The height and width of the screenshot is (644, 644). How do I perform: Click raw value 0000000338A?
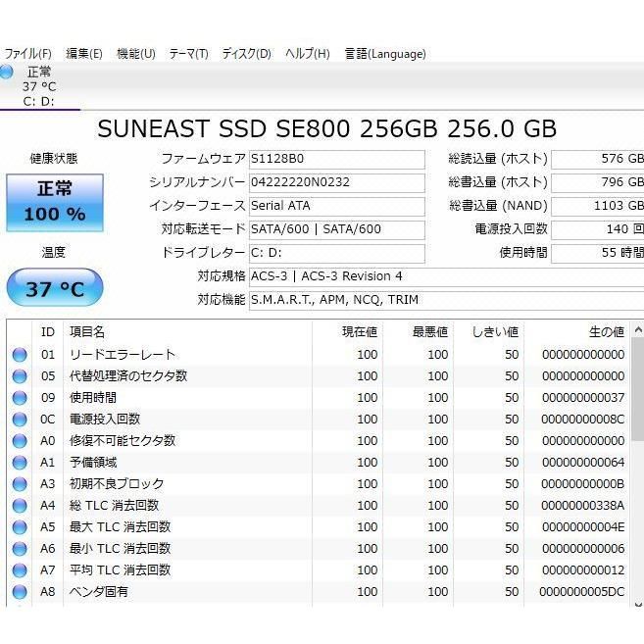click(x=583, y=506)
